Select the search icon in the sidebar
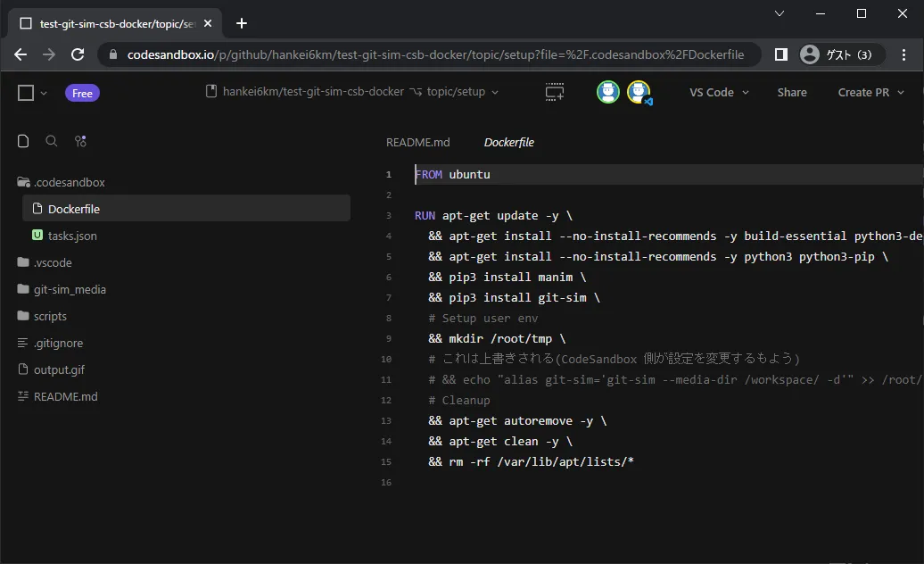The width and height of the screenshot is (924, 564). click(52, 140)
